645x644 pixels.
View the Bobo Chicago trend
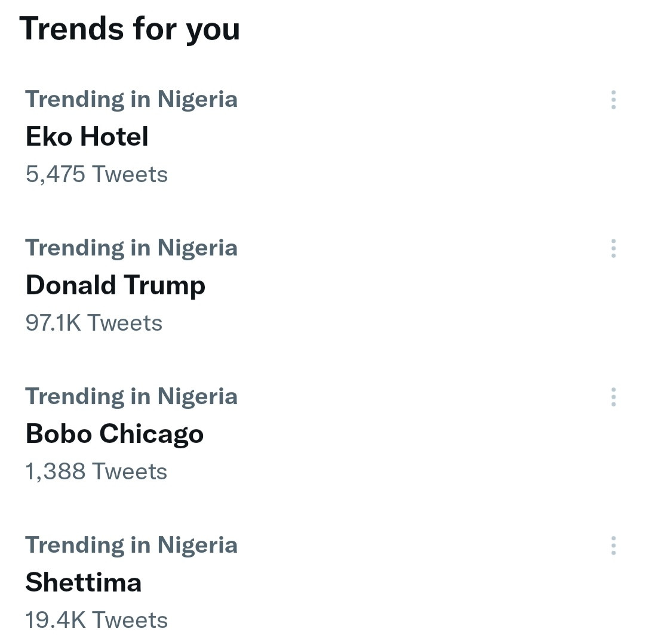click(115, 434)
